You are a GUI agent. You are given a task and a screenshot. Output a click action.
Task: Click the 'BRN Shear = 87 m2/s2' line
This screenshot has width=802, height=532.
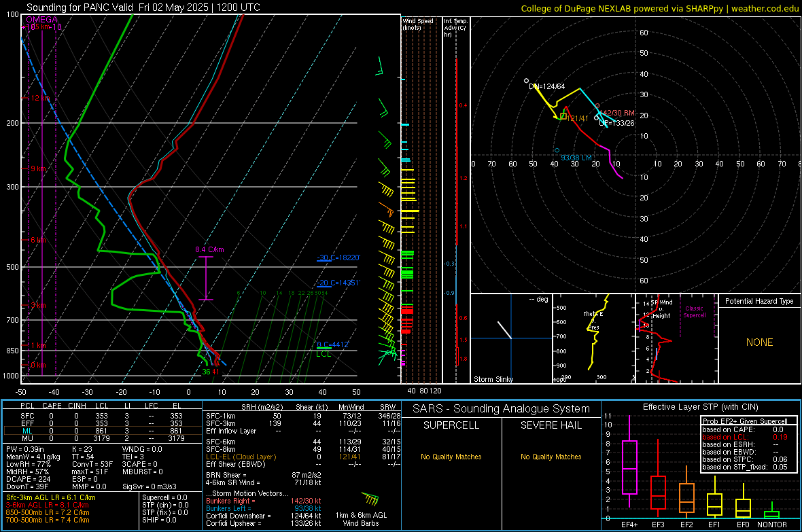click(x=264, y=475)
